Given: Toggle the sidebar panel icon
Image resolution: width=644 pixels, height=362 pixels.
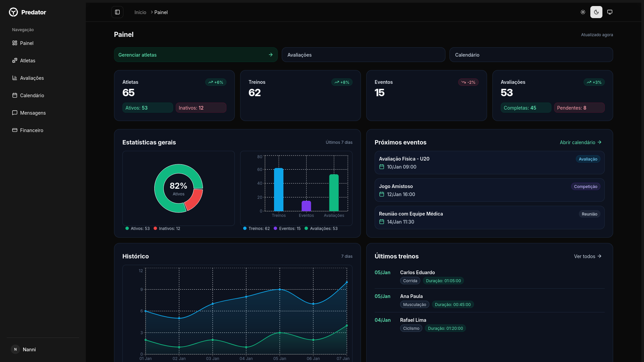Looking at the screenshot, I should coord(117,12).
